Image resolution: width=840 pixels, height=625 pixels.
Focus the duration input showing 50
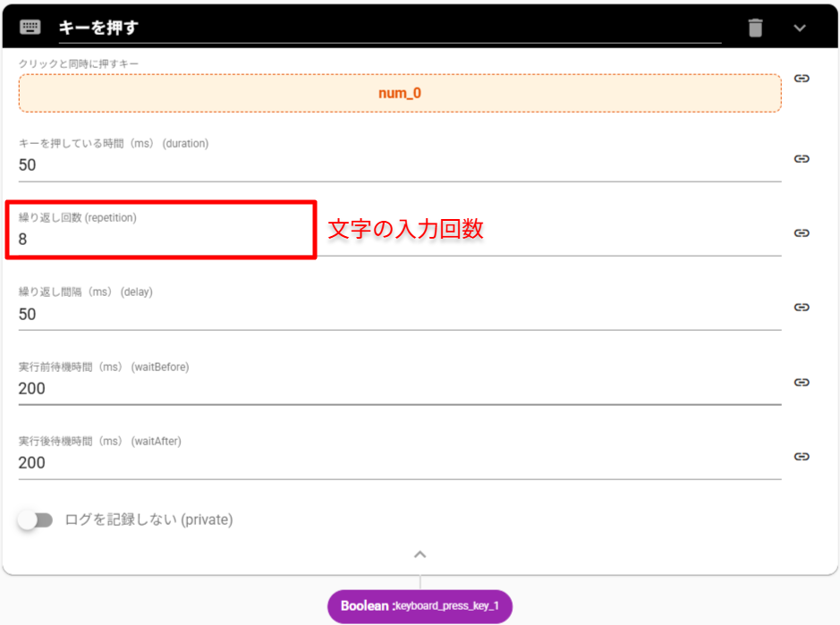[399, 165]
